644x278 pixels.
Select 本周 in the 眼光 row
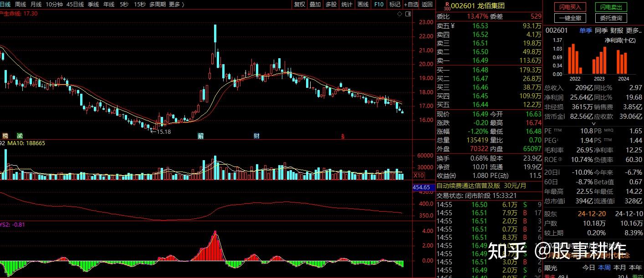click(x=604, y=268)
